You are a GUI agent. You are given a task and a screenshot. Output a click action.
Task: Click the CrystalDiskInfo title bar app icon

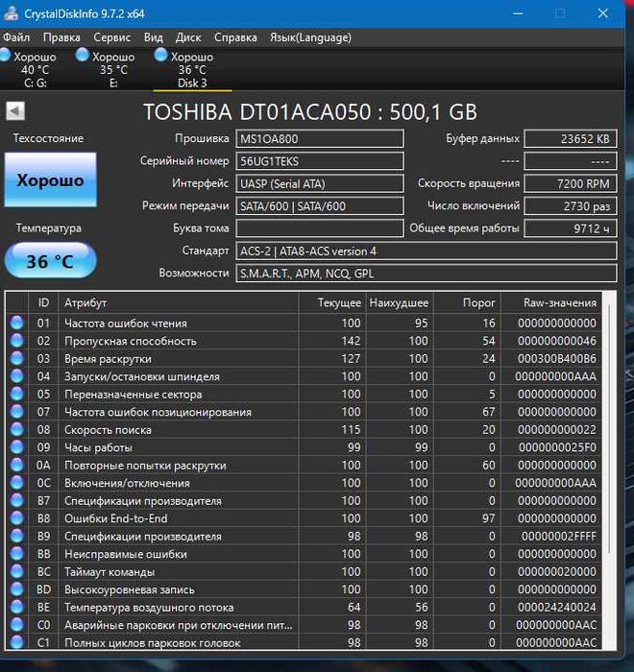click(x=11, y=13)
